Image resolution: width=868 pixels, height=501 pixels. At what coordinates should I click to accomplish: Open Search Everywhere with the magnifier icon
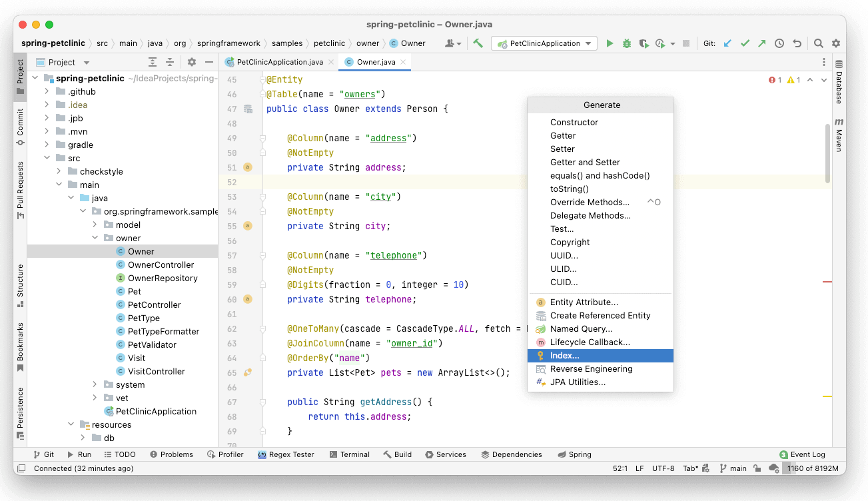[818, 43]
